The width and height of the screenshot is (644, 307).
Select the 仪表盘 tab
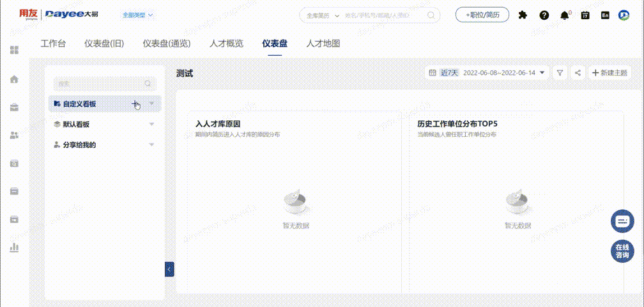[x=275, y=43]
